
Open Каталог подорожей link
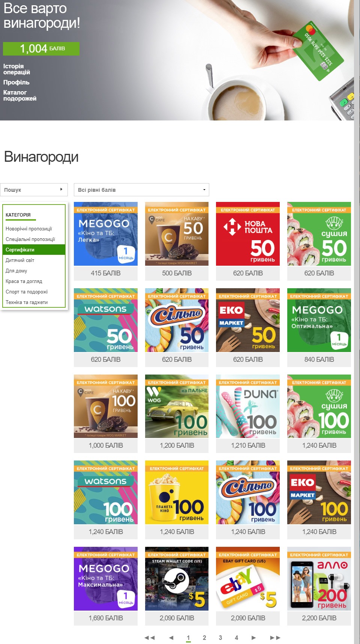[20, 95]
